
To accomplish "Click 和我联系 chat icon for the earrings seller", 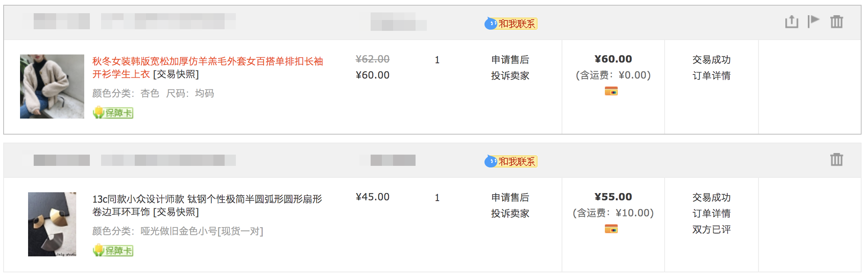I will click(511, 161).
